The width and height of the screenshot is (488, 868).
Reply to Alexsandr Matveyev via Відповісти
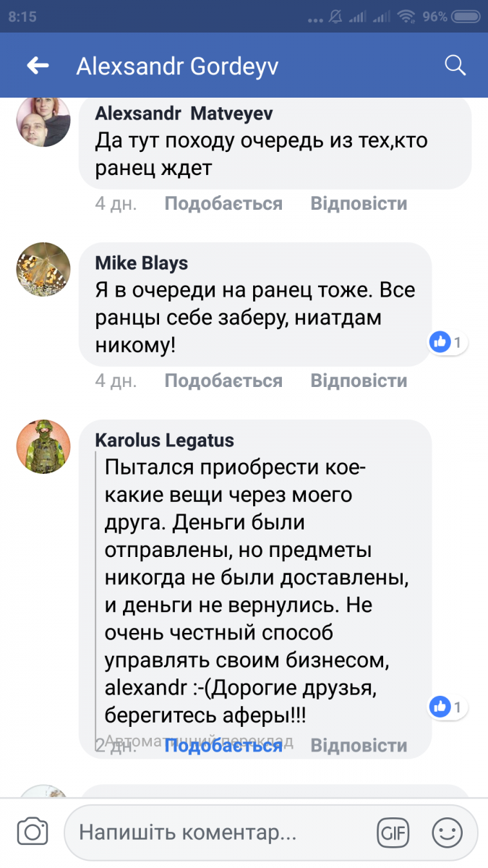359,204
